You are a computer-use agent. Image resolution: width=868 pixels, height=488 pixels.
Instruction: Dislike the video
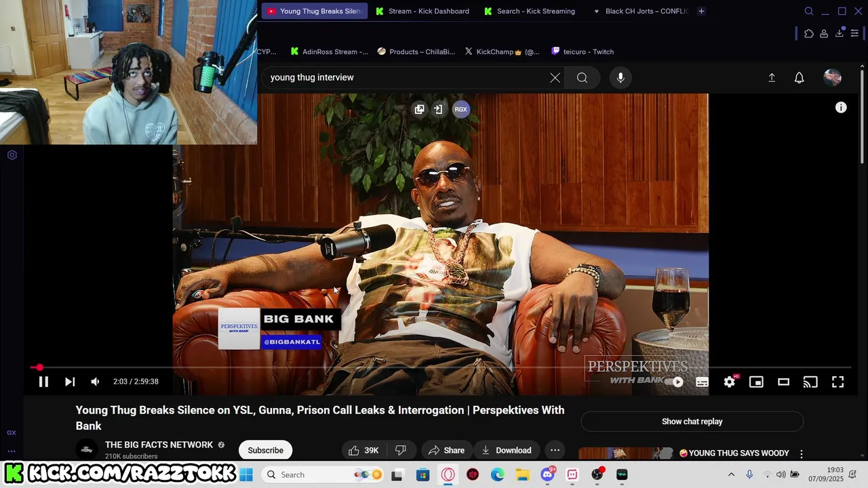tap(401, 450)
